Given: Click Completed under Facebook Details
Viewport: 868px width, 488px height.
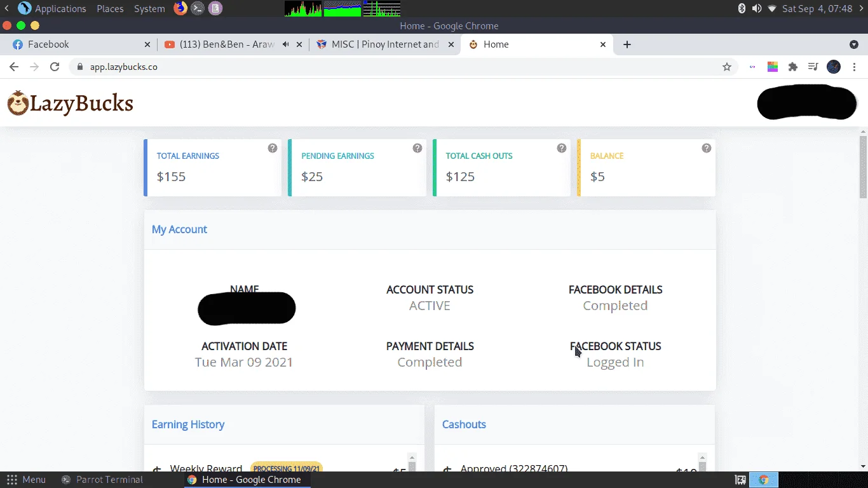Looking at the screenshot, I should point(615,306).
